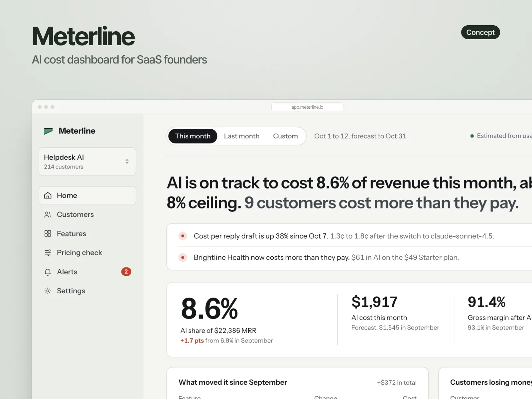Click 'Forecast. $1,545 in September' text
This screenshot has height=399, width=532.
pos(395,328)
